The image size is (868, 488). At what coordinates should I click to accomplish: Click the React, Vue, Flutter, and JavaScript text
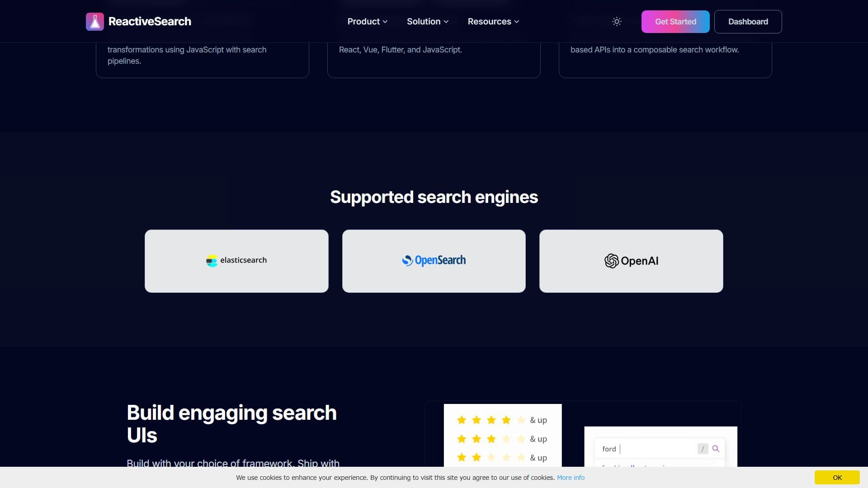pos(401,50)
